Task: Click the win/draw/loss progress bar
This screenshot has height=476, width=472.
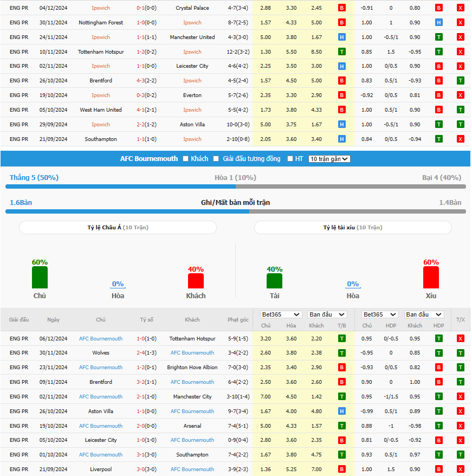Action: pyautogui.click(x=236, y=186)
